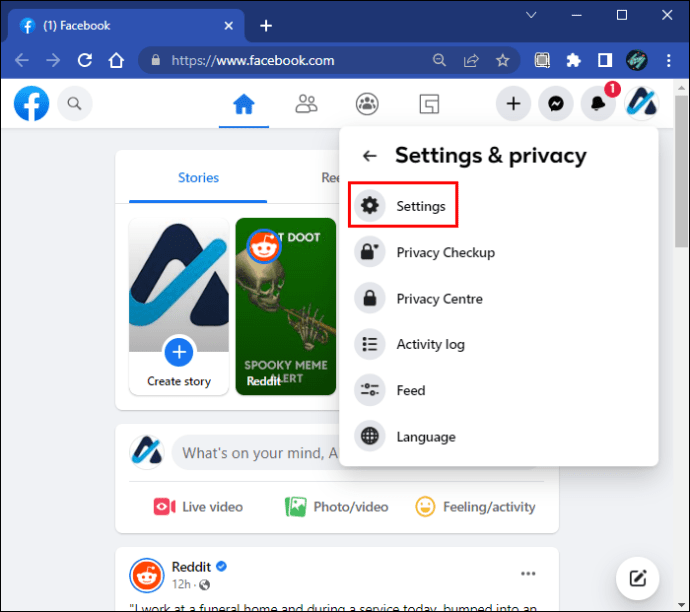Open Privacy Checkup menu item
690x612 pixels.
(x=445, y=252)
